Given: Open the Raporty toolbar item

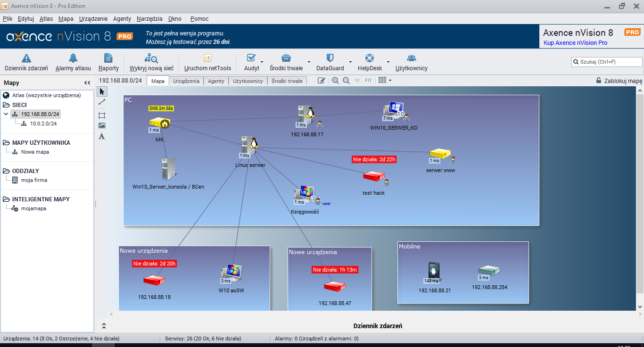Looking at the screenshot, I should click(x=108, y=62).
